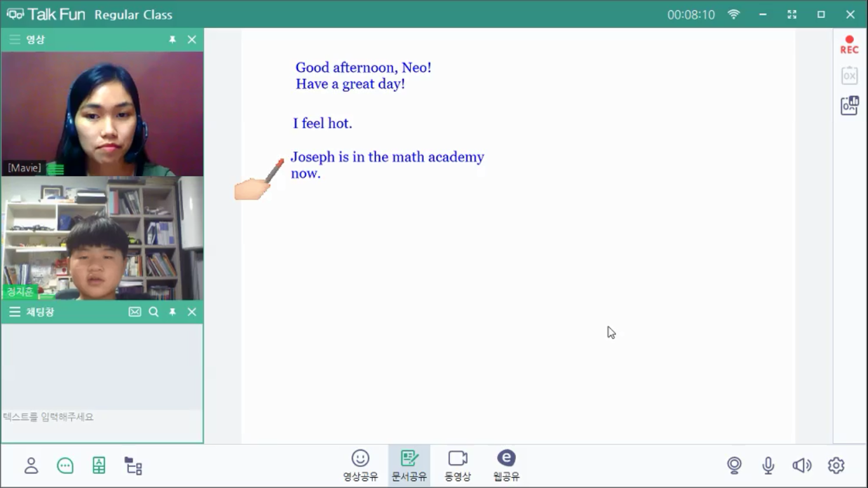Click the folder tree icon in bottom bar
Image resolution: width=868 pixels, height=488 pixels.
coord(133,466)
